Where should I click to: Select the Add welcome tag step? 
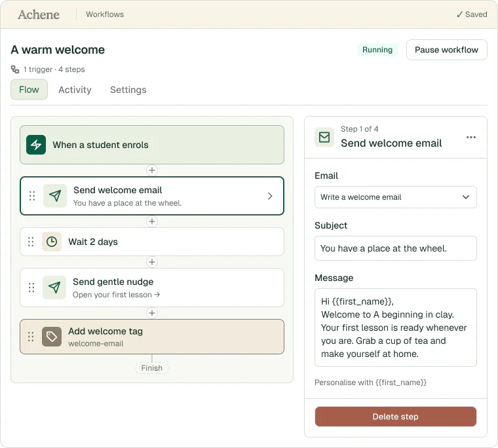coord(152,337)
